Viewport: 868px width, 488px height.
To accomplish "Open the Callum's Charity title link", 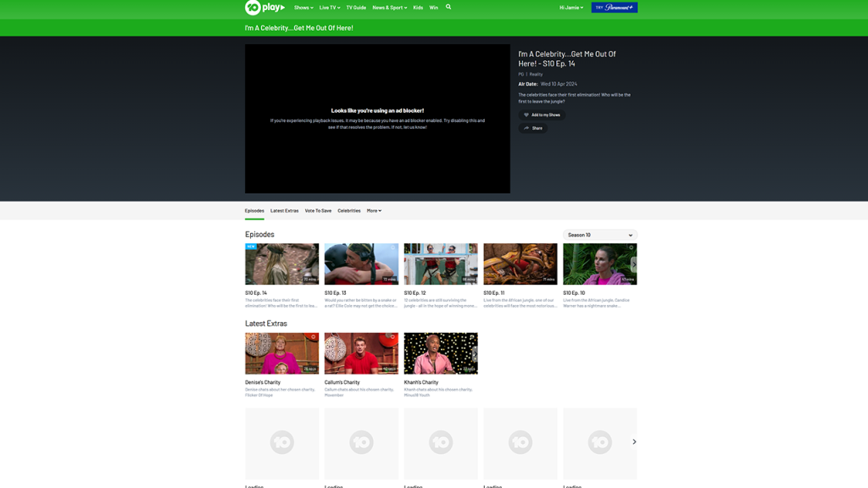I will [342, 382].
